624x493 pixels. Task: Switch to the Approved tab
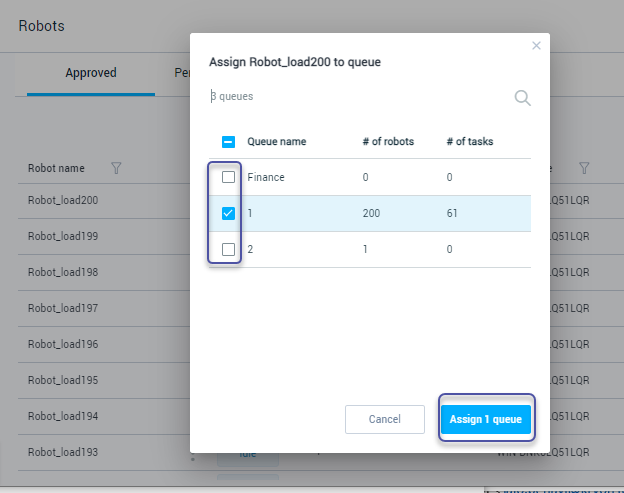pos(91,73)
